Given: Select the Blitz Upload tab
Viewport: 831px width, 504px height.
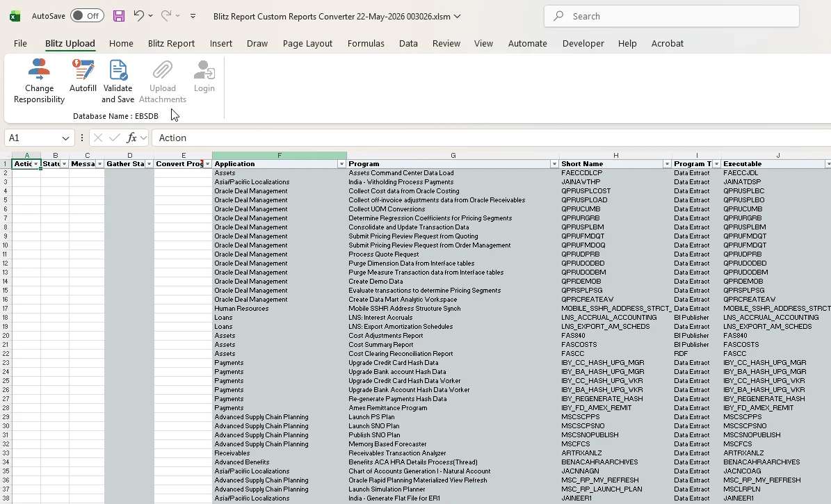Looking at the screenshot, I should point(70,44).
